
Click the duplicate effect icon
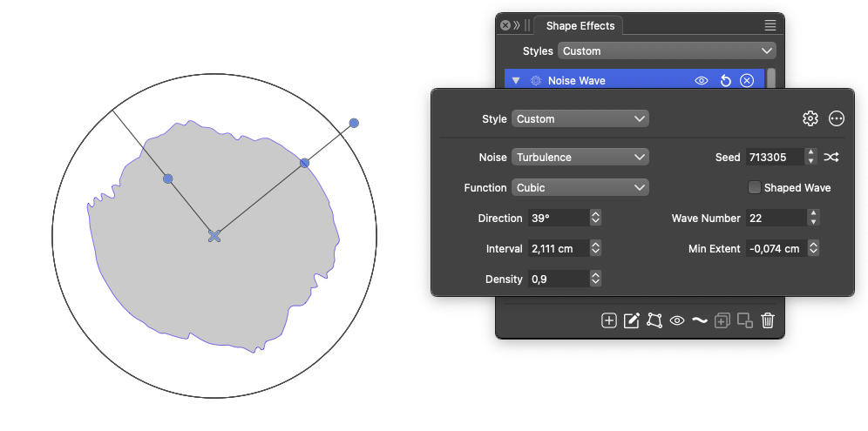tap(722, 320)
